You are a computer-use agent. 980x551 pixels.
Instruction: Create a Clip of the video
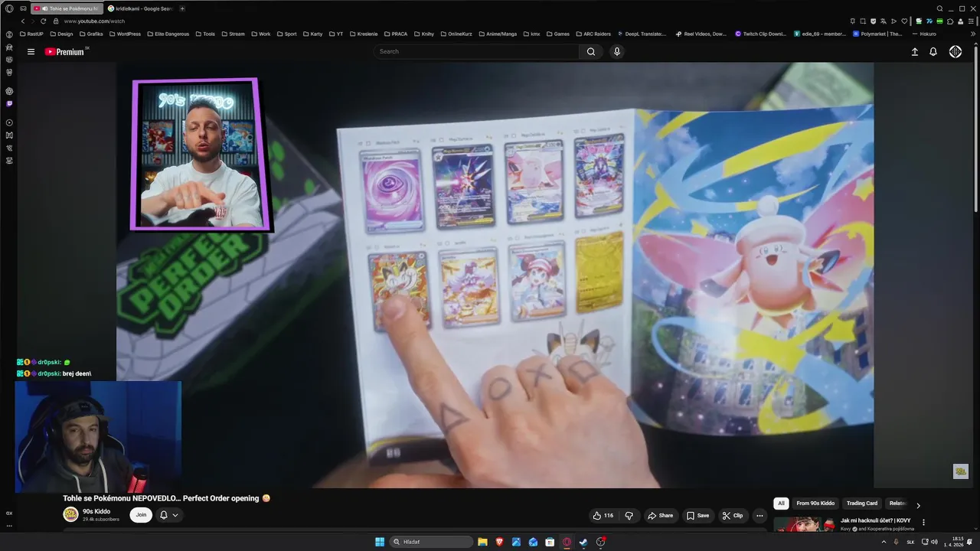[733, 515]
